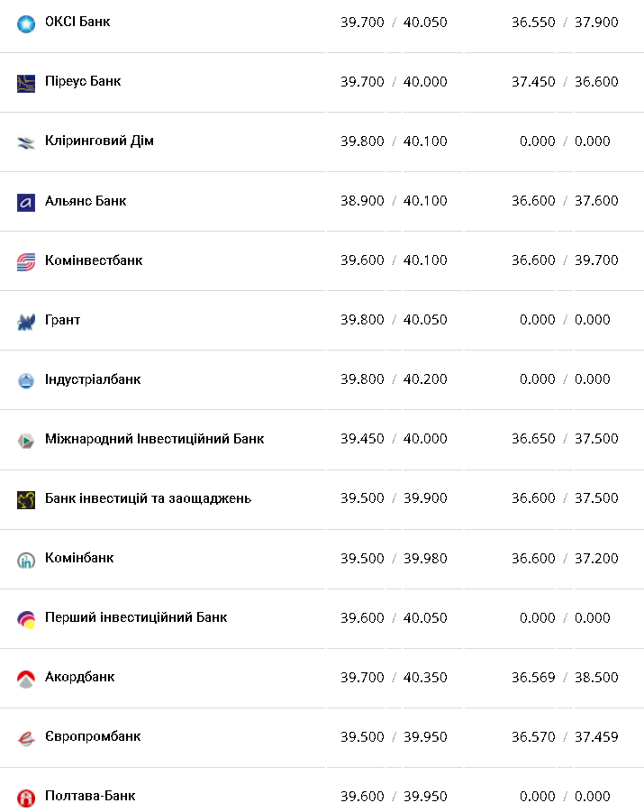
Task: Click the Грант bank logo icon
Action: (25, 321)
